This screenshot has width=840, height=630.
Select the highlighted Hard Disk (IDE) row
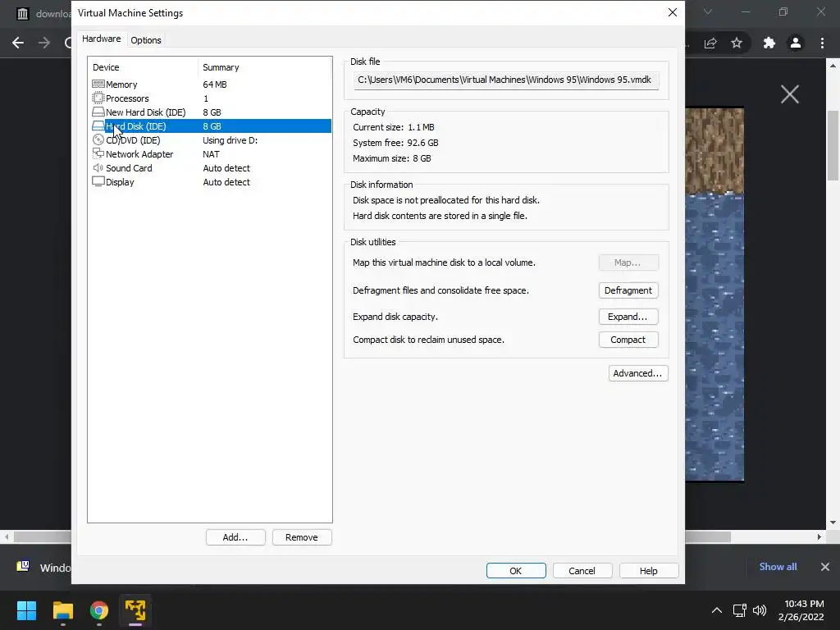(211, 126)
